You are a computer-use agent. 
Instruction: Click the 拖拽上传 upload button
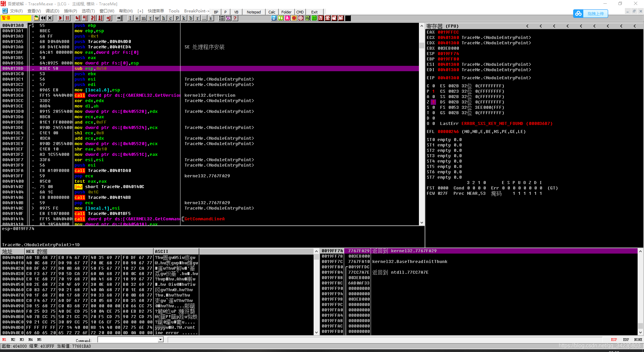tap(590, 13)
